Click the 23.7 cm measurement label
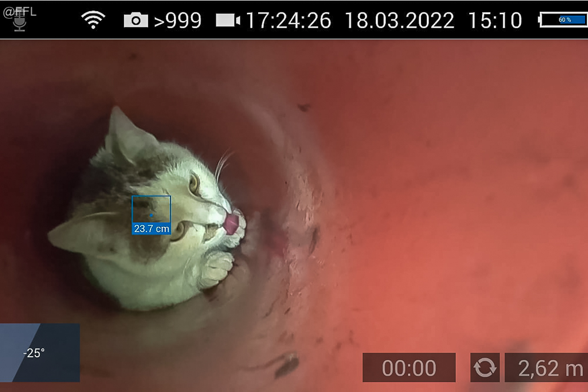This screenshot has height=392, width=588. pyautogui.click(x=151, y=229)
